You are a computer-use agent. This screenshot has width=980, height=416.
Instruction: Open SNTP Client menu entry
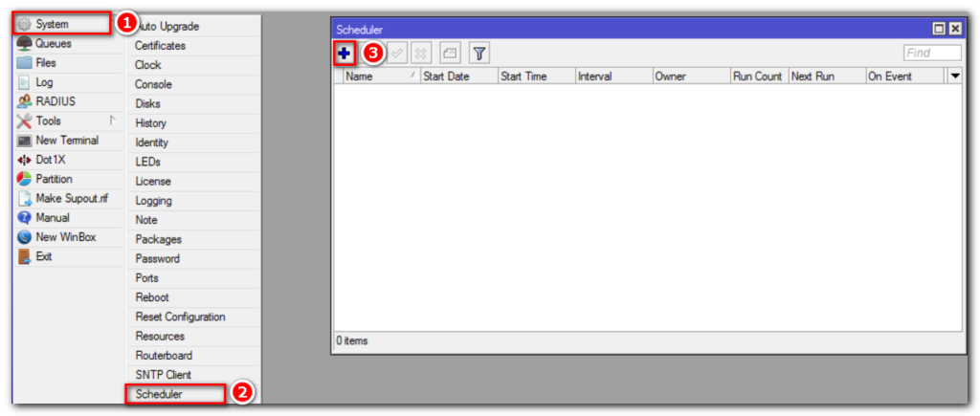pos(163,375)
